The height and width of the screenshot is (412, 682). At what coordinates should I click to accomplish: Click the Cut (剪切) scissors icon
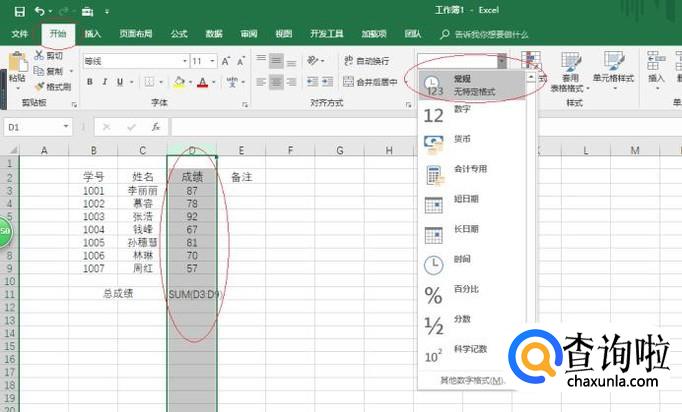pos(40,57)
